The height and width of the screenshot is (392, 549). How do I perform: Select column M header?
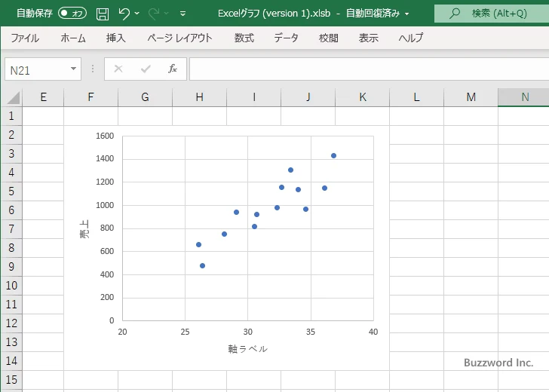pyautogui.click(x=471, y=97)
